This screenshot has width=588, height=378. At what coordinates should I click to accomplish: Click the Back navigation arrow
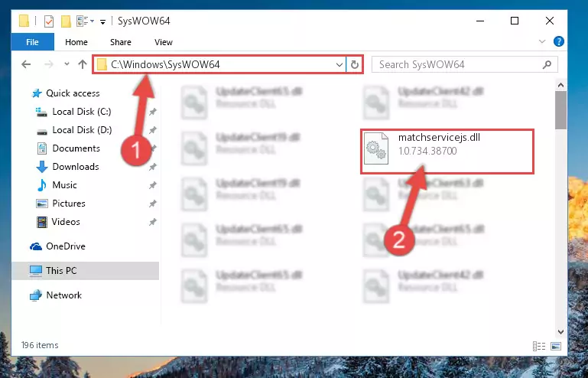point(26,64)
